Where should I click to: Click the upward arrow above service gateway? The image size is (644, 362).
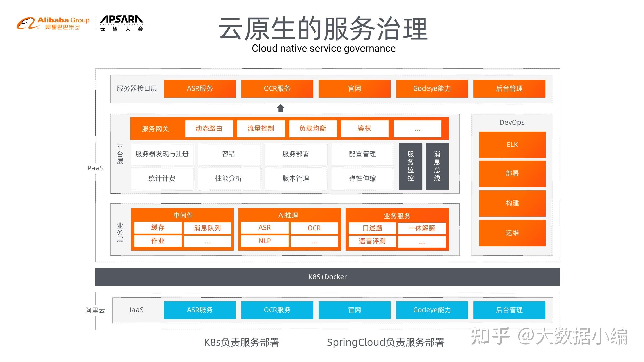[280, 108]
